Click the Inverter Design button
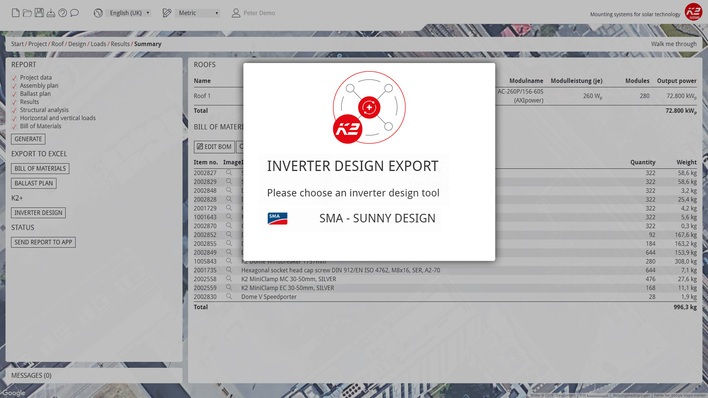 (x=38, y=213)
